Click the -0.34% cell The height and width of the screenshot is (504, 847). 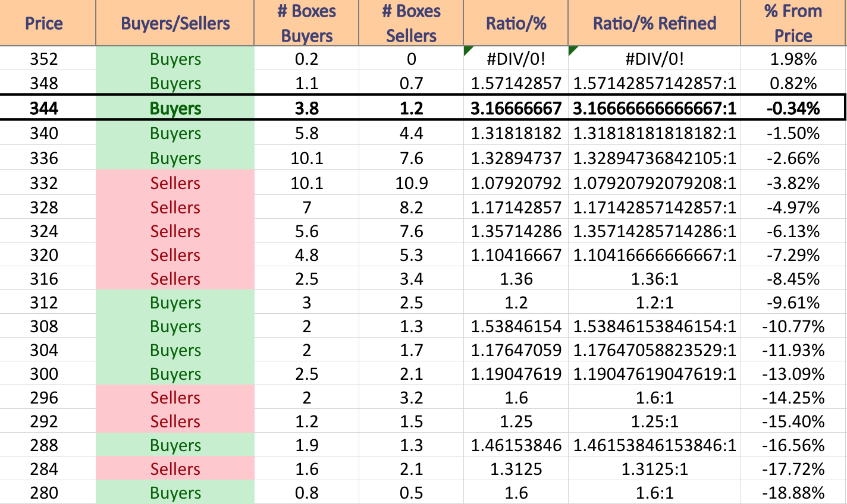[x=793, y=108]
